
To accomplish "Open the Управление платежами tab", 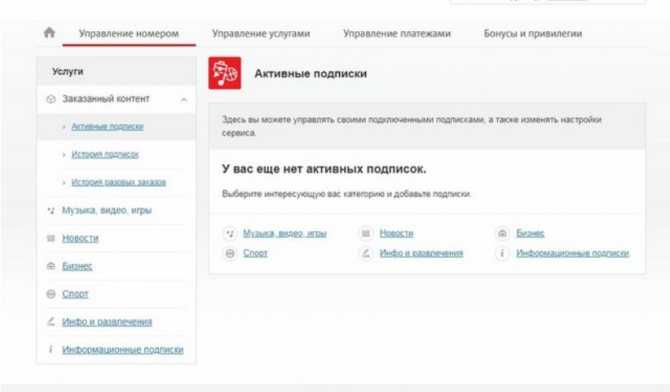I will [x=397, y=33].
